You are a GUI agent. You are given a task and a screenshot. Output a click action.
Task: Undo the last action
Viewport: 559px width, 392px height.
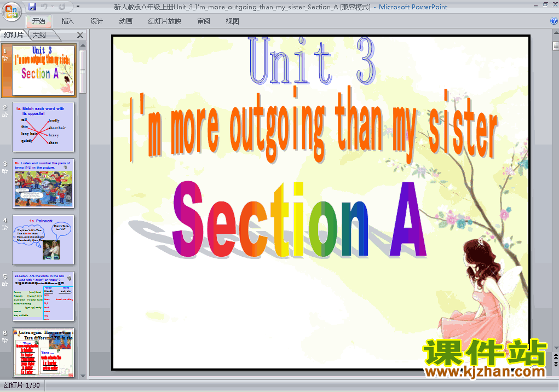pyautogui.click(x=44, y=7)
